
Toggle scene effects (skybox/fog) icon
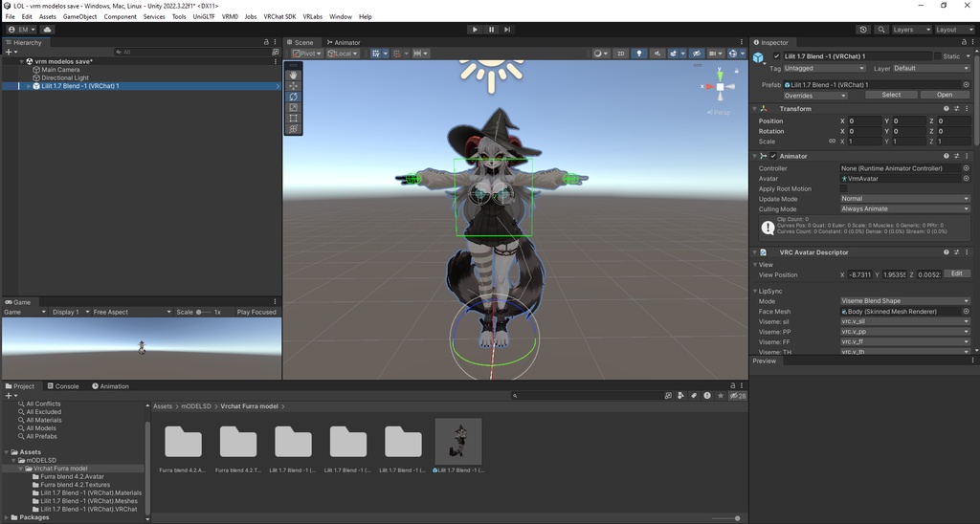(673, 54)
